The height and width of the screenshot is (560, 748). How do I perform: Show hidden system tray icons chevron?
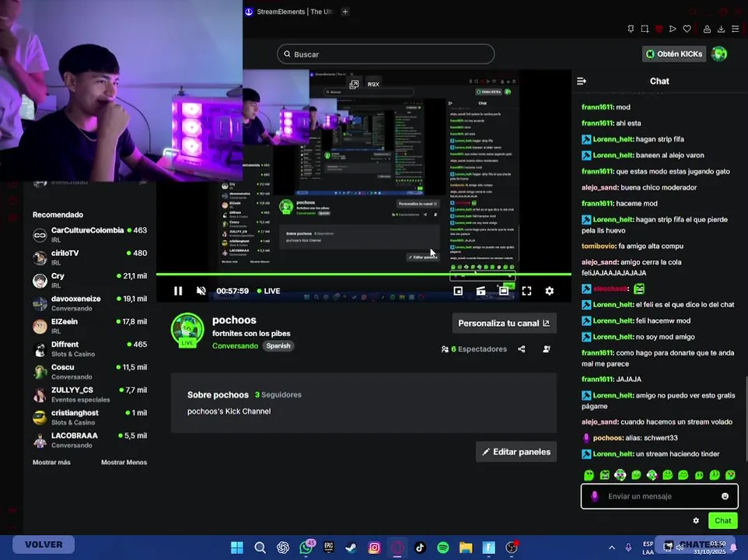612,548
